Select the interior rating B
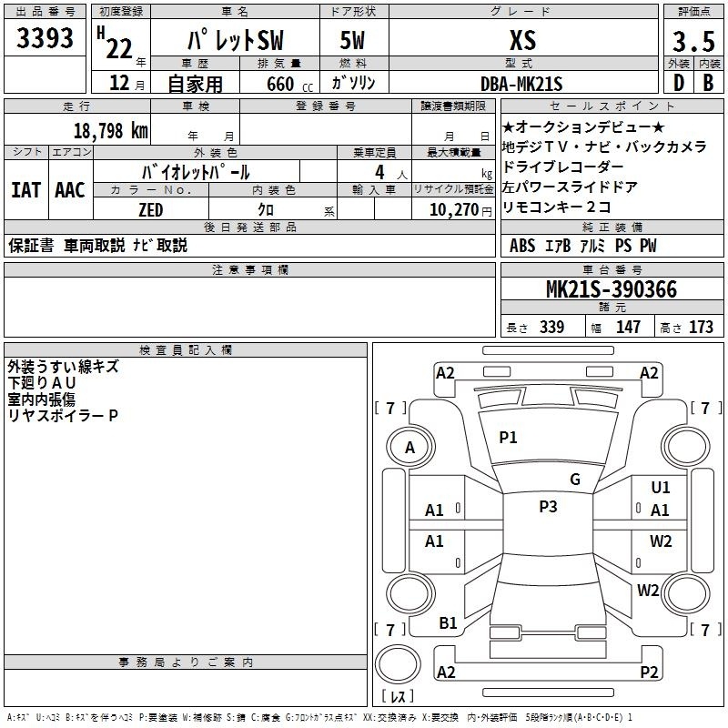The width and height of the screenshot is (728, 728). pos(708,83)
